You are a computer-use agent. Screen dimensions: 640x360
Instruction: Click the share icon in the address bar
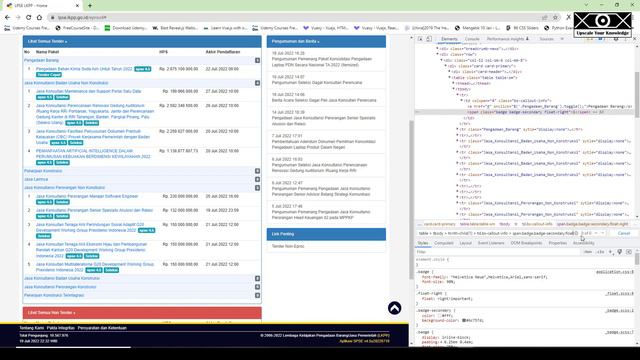tap(544, 18)
